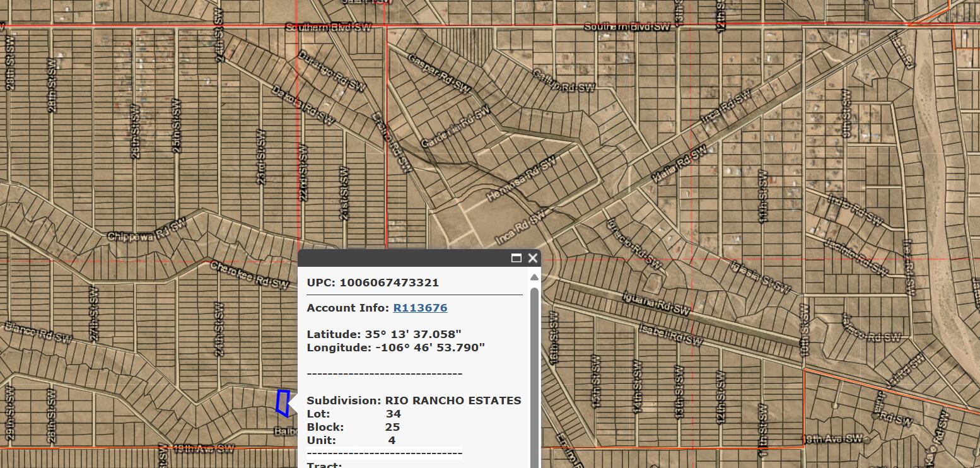Click the Callejo Rd SW map label

click(x=563, y=79)
